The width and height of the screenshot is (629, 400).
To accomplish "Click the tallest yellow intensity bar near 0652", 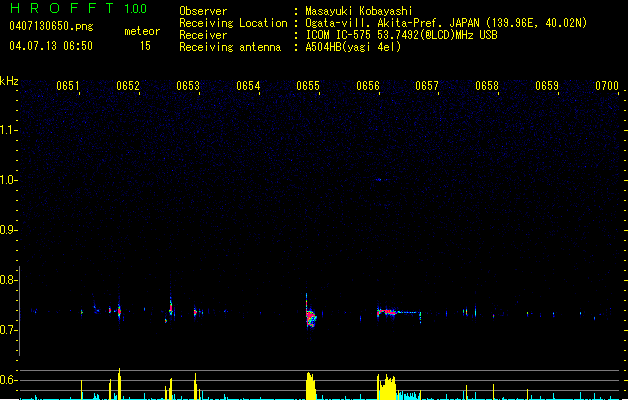I will (x=119, y=384).
